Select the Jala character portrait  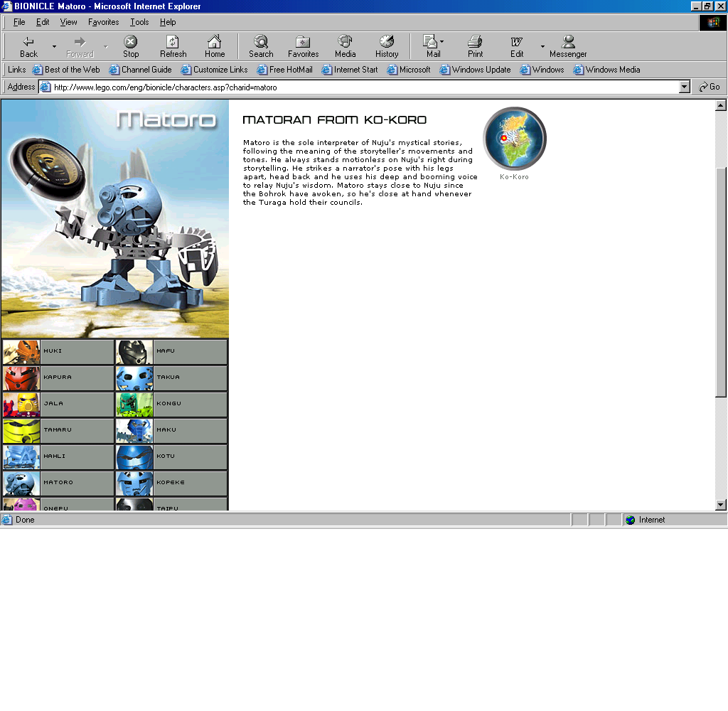(x=21, y=405)
